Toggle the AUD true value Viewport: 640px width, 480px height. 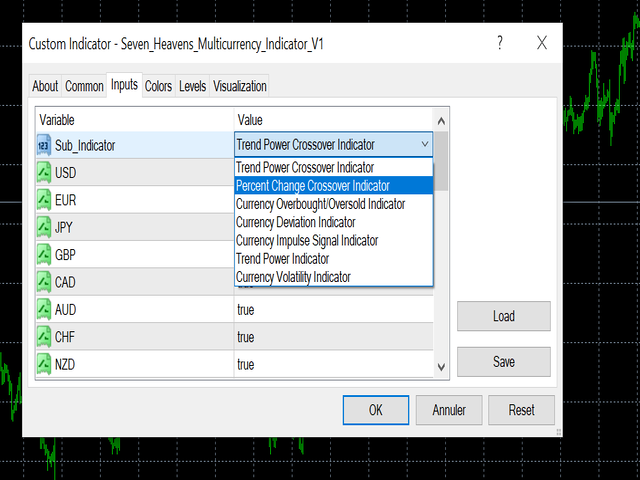[246, 310]
